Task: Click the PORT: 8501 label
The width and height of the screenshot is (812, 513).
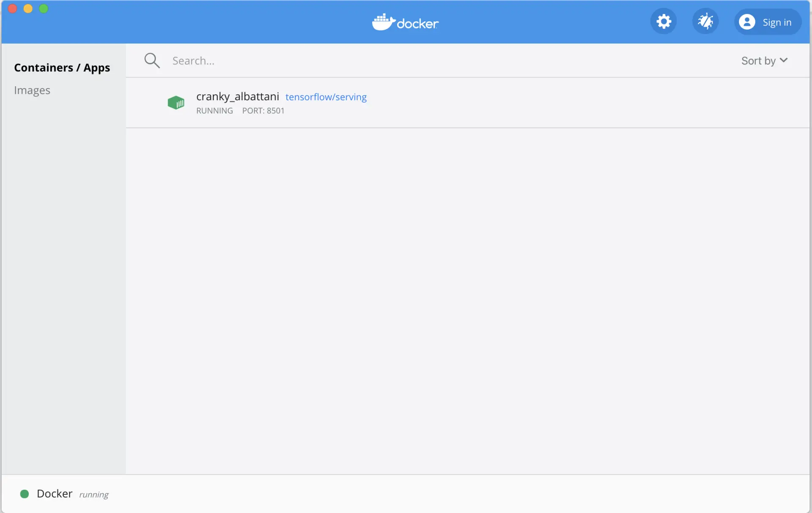Action: click(x=263, y=110)
